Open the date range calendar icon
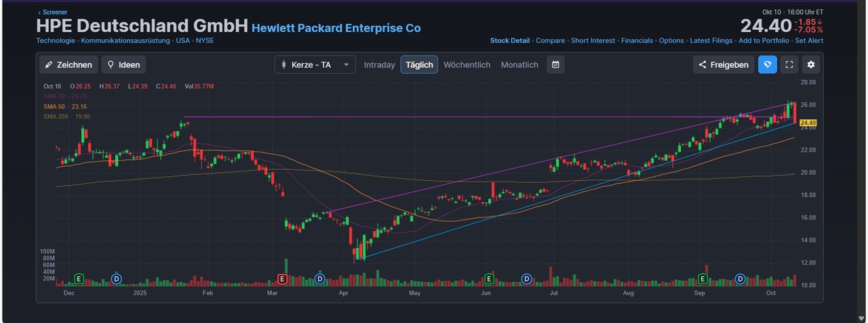The width and height of the screenshot is (868, 323). point(555,65)
